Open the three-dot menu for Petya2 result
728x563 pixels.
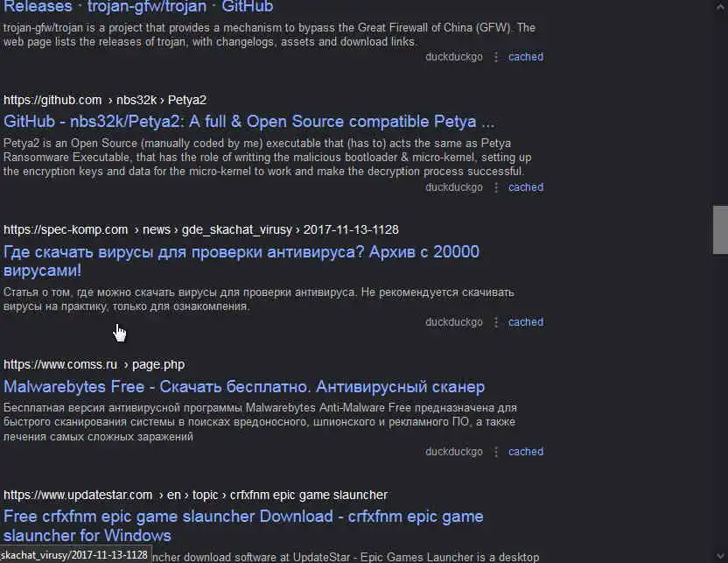pos(496,187)
